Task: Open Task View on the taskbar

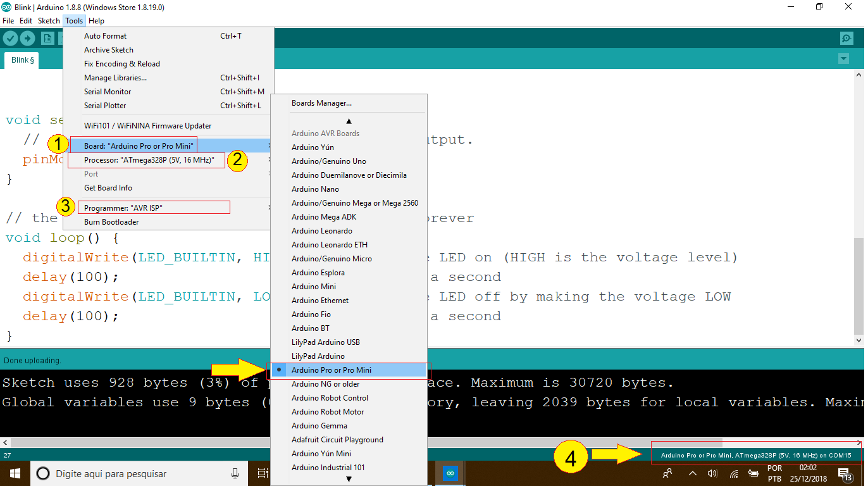Action: point(263,473)
